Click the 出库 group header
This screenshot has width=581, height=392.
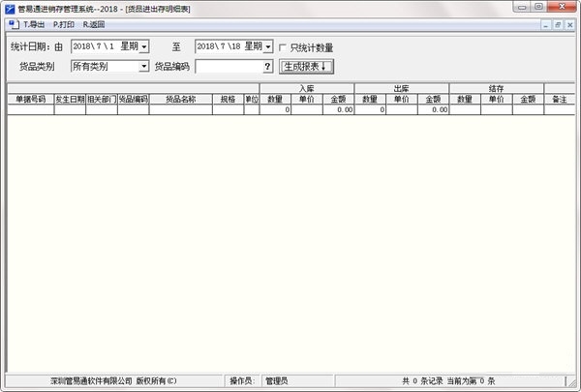pyautogui.click(x=402, y=88)
